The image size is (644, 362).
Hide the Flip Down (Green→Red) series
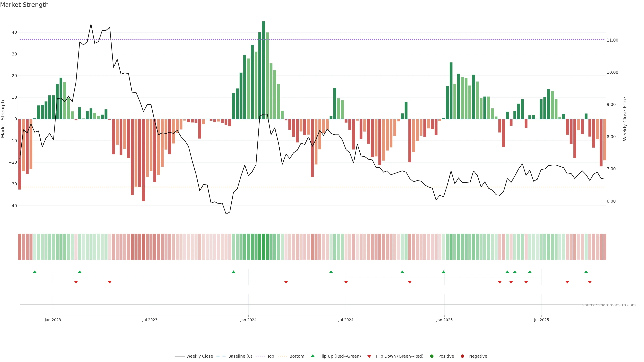(399, 356)
